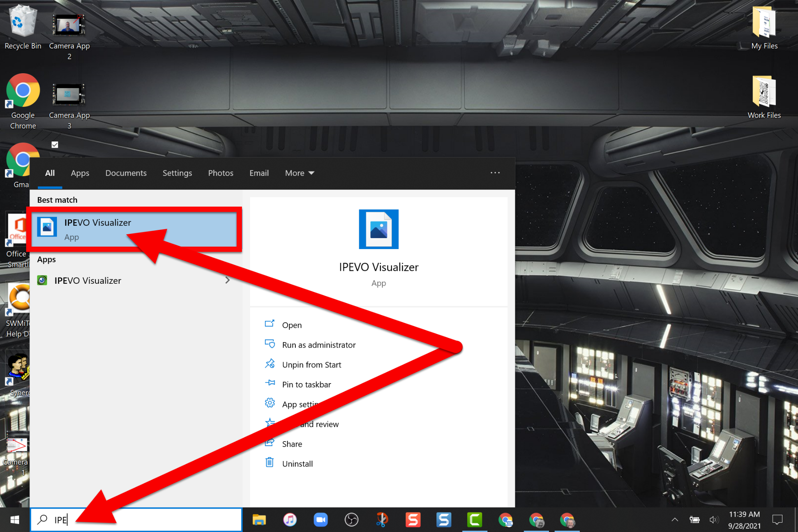Toggle the checkbox above the Gmail icon
The width and height of the screenshot is (798, 532).
55,145
